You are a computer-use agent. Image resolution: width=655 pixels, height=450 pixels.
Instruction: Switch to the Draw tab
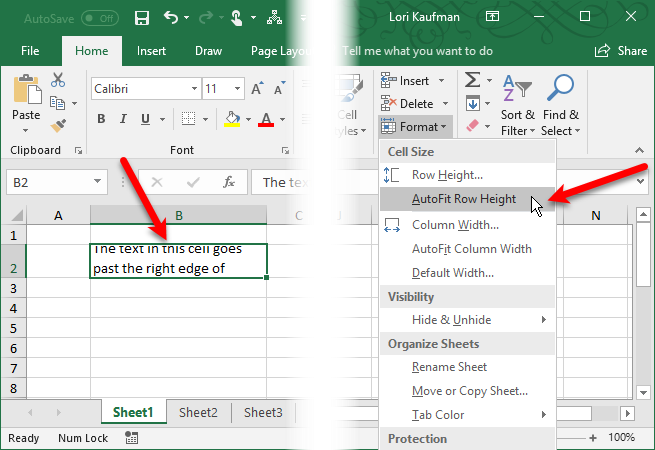(x=208, y=51)
